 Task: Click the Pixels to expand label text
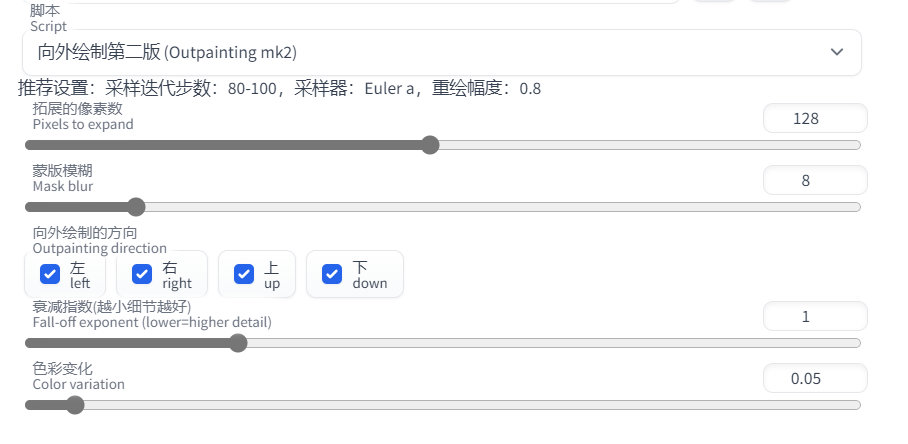click(82, 117)
